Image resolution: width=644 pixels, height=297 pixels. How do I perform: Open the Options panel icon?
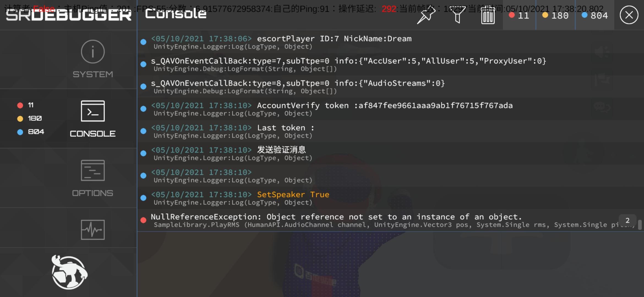click(93, 170)
